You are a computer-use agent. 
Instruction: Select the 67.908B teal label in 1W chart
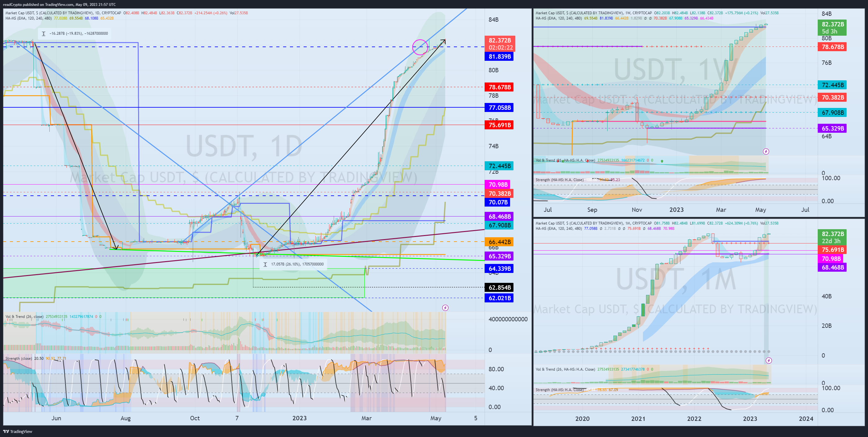tap(832, 113)
